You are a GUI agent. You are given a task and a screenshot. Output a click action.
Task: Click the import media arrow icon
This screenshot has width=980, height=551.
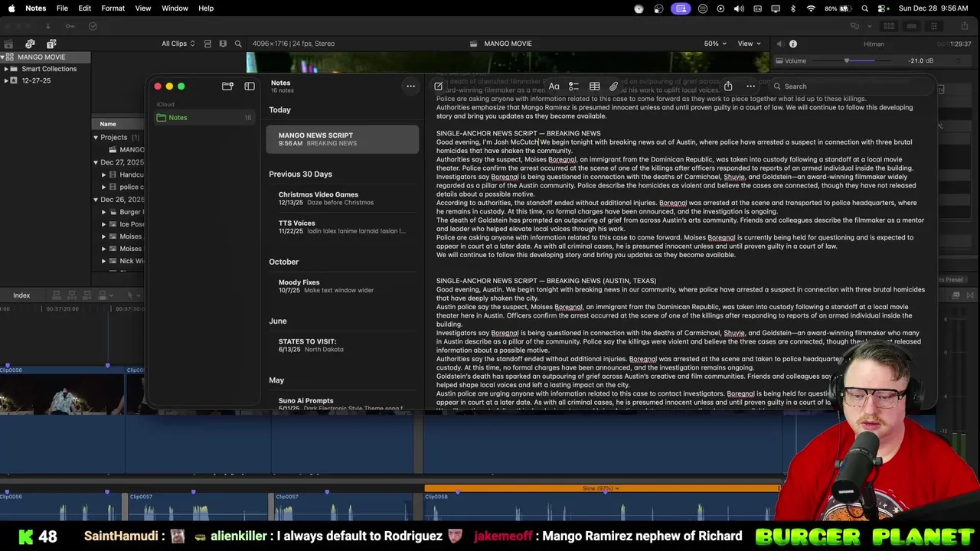coord(47,26)
